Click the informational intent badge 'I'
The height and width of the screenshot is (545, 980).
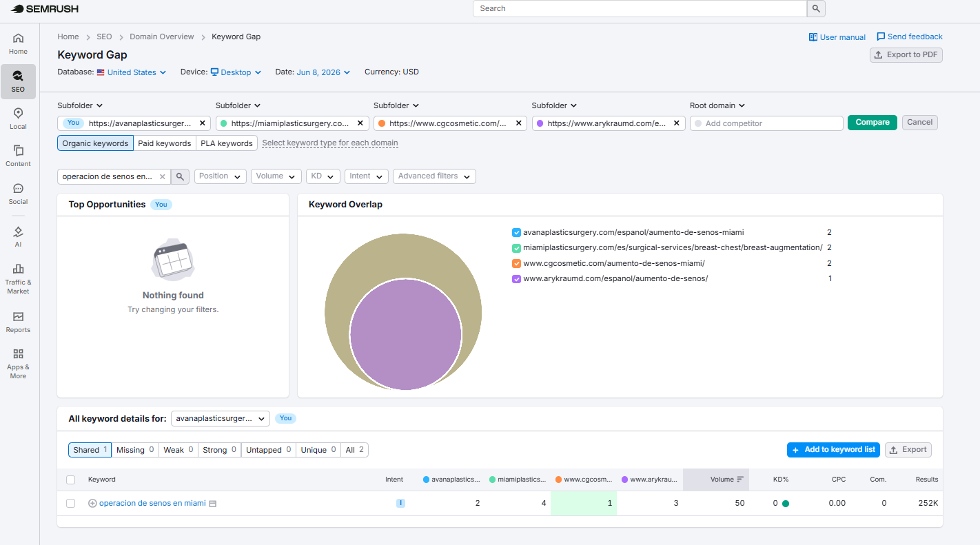pyautogui.click(x=400, y=503)
